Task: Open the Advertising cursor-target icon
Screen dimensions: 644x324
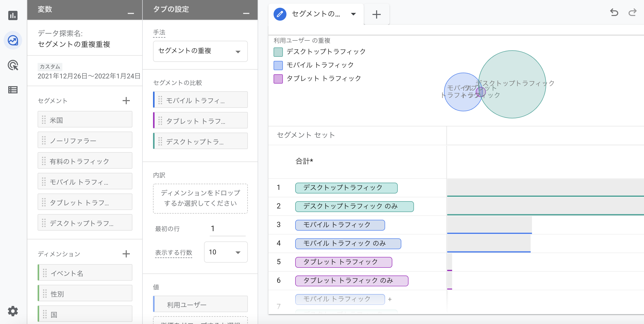Action: pos(13,65)
